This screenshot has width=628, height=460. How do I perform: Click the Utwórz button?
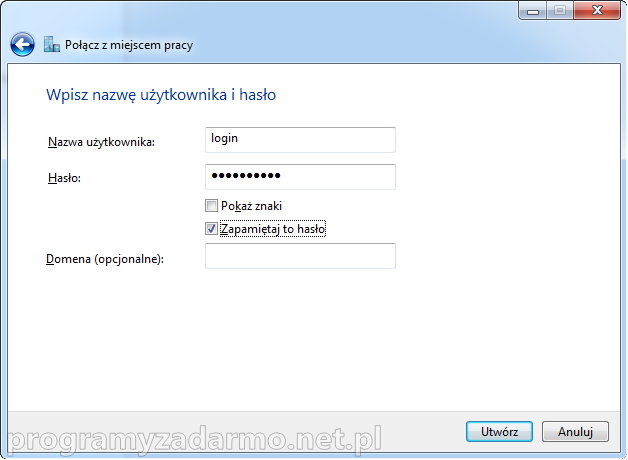tap(499, 432)
